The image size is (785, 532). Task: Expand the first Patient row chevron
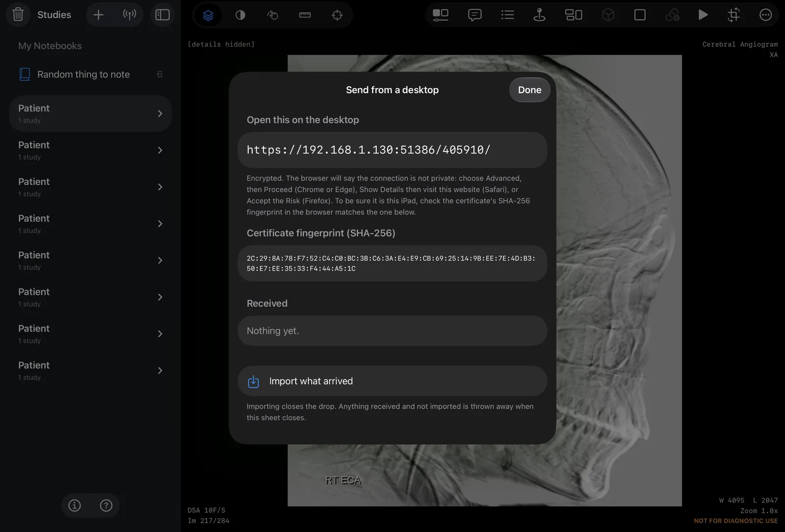[160, 114]
